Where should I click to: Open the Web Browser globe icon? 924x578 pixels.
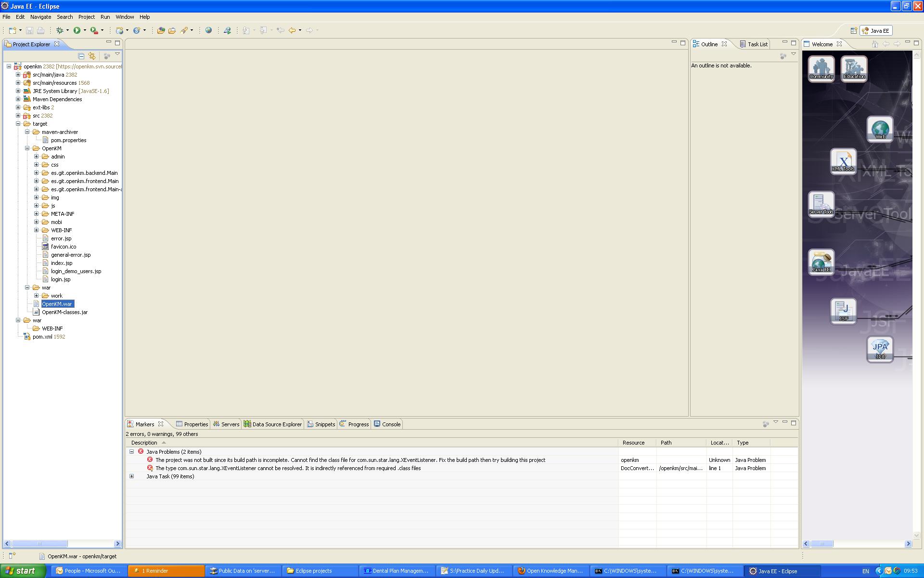coord(208,30)
